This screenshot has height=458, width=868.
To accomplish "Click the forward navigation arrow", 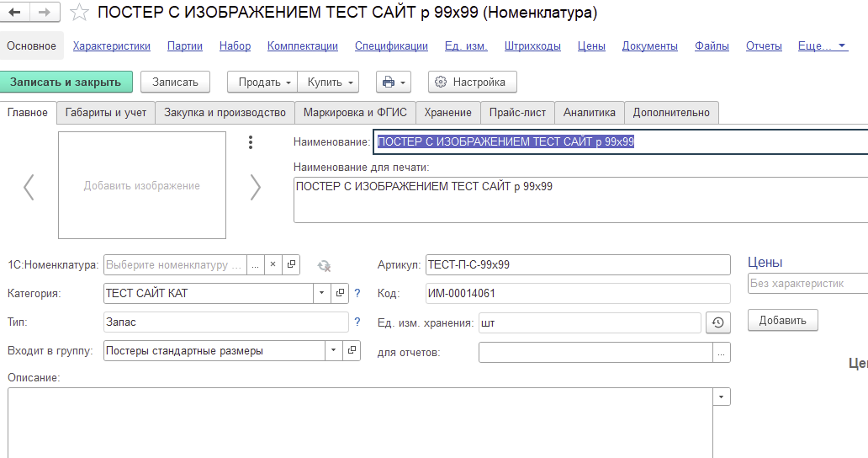I will point(44,13).
